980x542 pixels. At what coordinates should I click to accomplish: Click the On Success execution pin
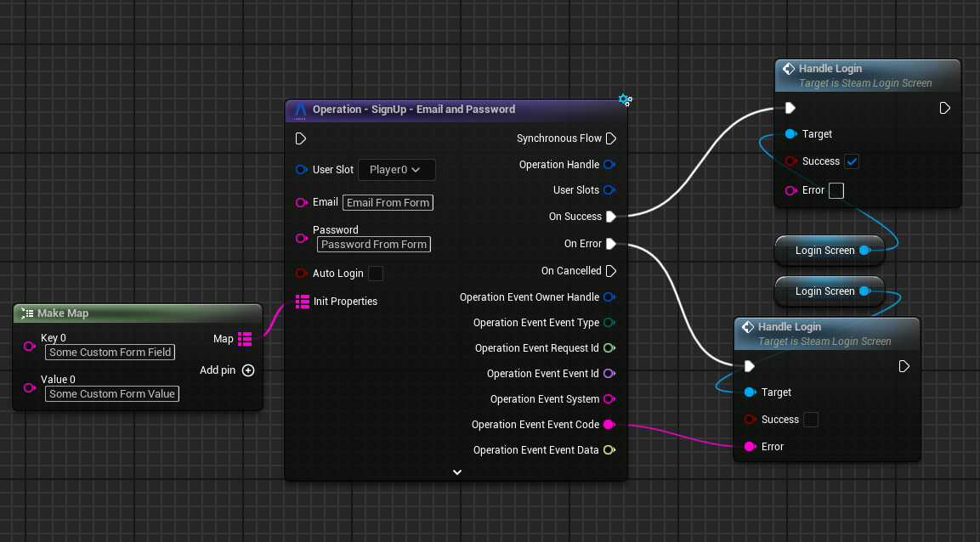[610, 217]
